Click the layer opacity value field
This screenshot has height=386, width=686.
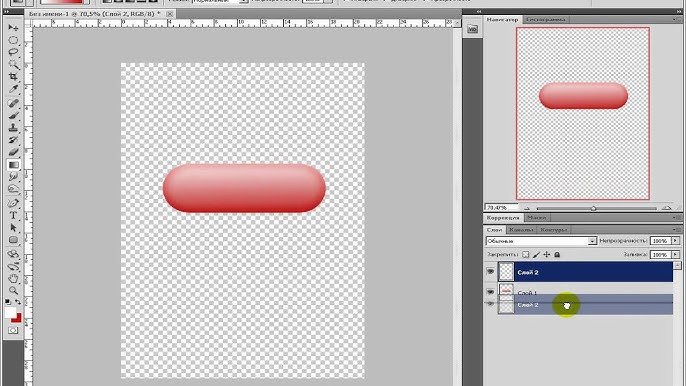click(x=660, y=241)
